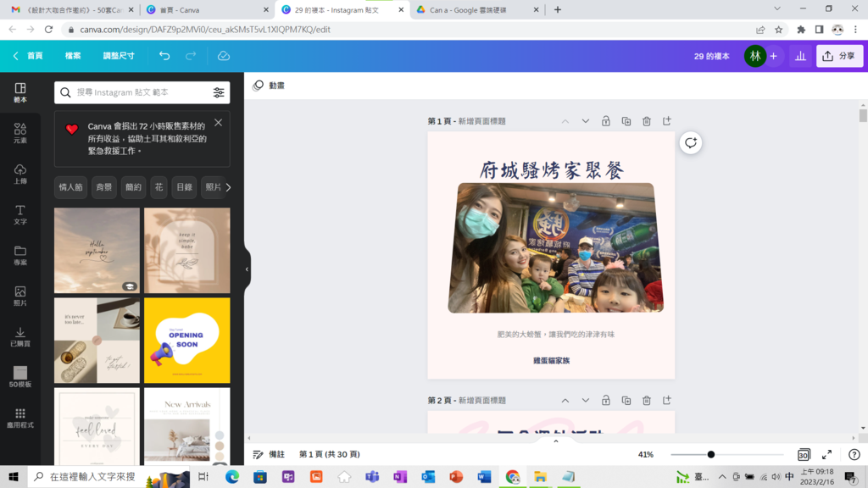Show hidden system tray icons
The image size is (868, 488).
point(722,476)
